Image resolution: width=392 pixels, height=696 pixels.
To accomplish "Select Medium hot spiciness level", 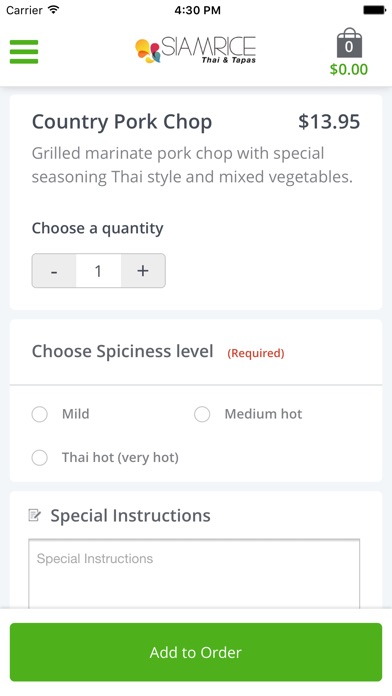I will pyautogui.click(x=202, y=414).
